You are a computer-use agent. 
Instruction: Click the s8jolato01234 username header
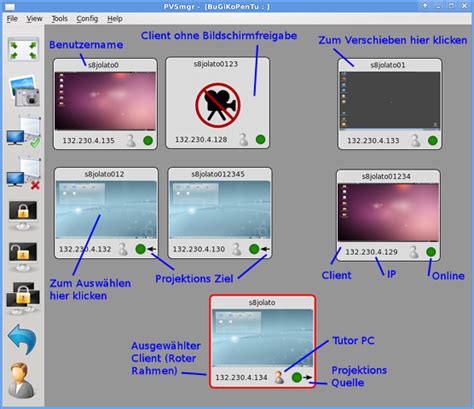386,176
